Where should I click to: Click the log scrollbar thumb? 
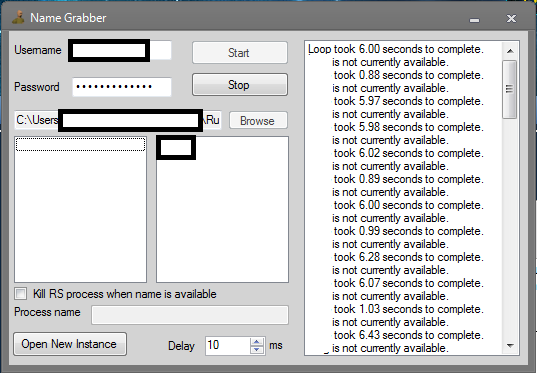510,89
